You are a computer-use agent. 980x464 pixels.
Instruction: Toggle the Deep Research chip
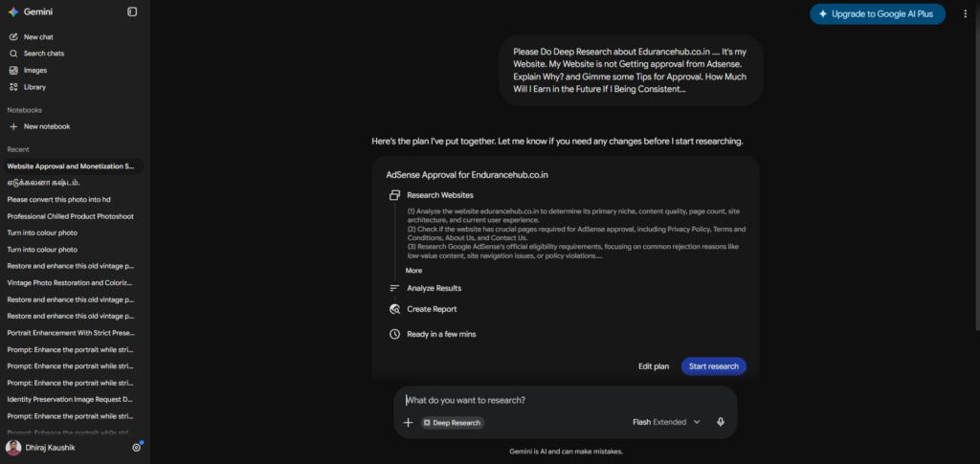coord(453,423)
